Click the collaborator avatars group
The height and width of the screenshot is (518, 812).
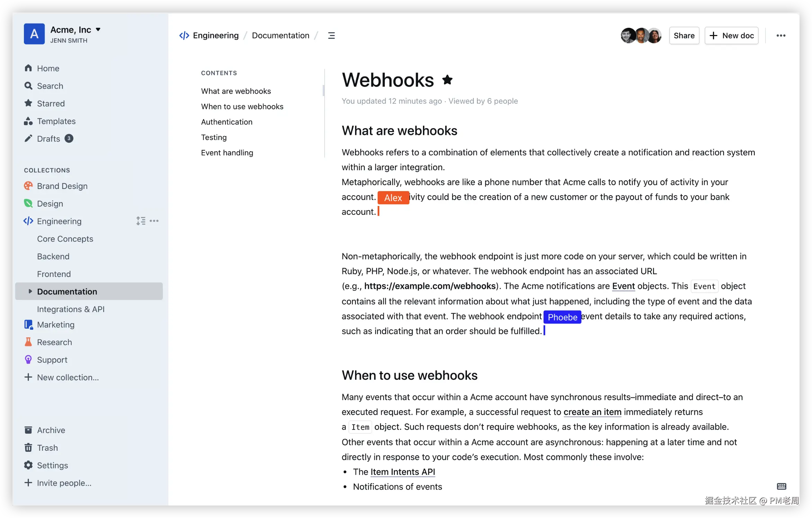[x=641, y=35]
